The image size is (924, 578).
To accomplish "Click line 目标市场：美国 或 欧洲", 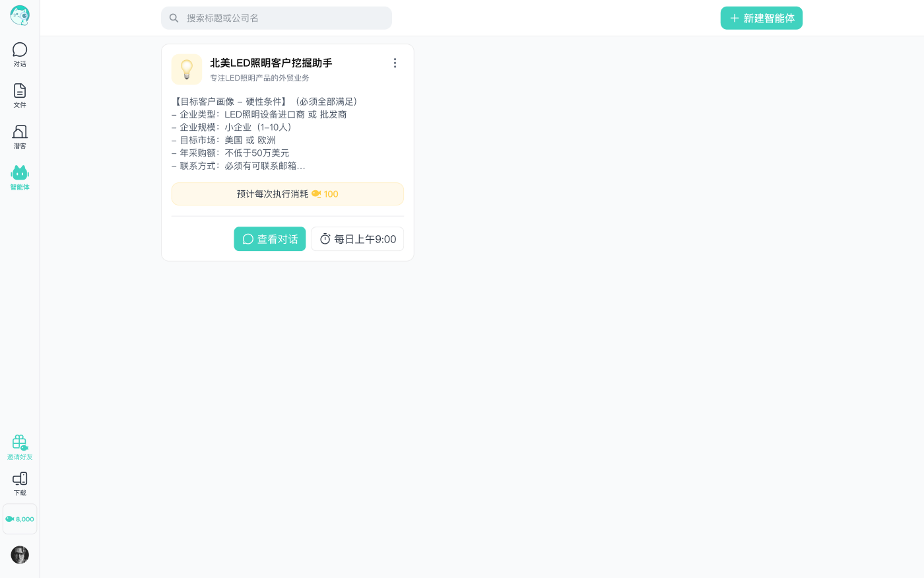I will tap(224, 140).
